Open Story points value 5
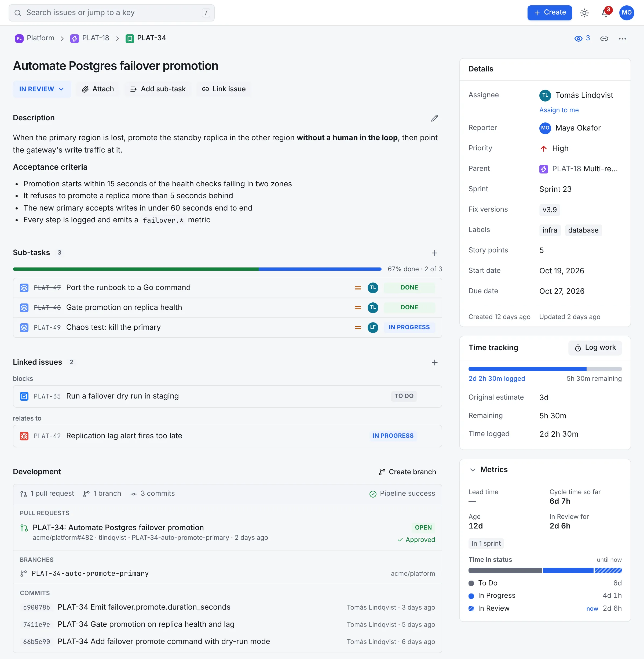Image resolution: width=644 pixels, height=659 pixels. point(541,251)
